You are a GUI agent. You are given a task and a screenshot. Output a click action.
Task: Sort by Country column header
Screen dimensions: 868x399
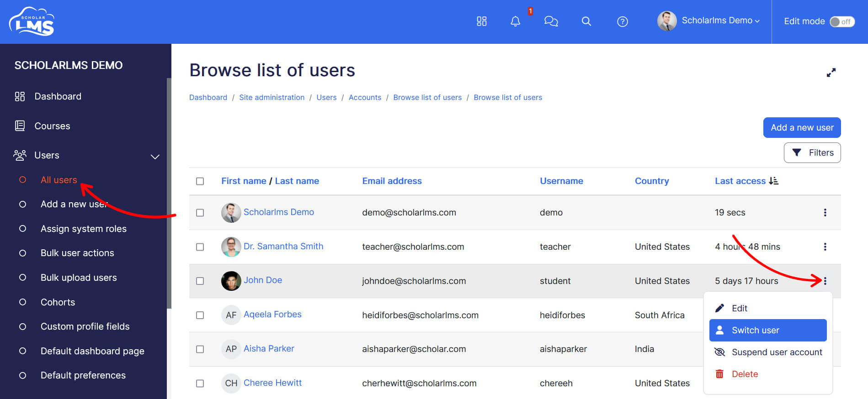pos(652,181)
